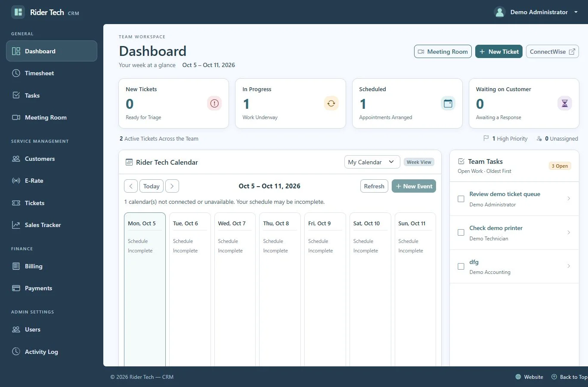The image size is (588, 387).
Task: Expand the 'dfg' task chevron
Action: (x=569, y=266)
